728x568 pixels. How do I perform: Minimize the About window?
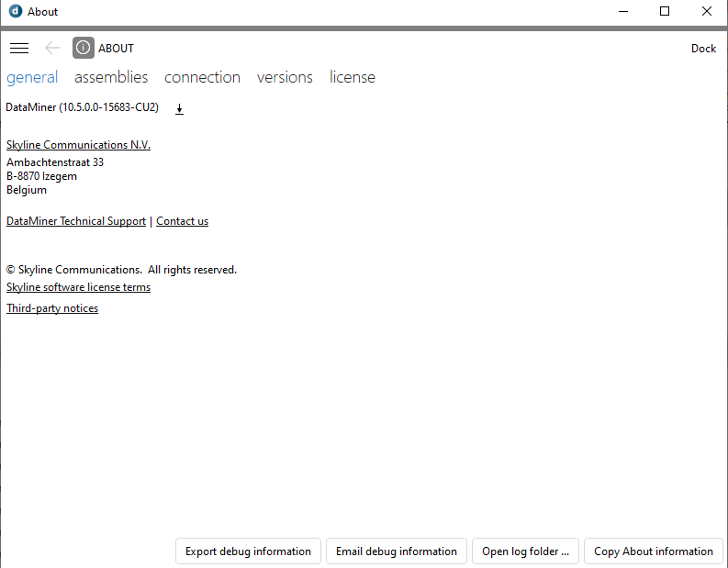point(623,11)
